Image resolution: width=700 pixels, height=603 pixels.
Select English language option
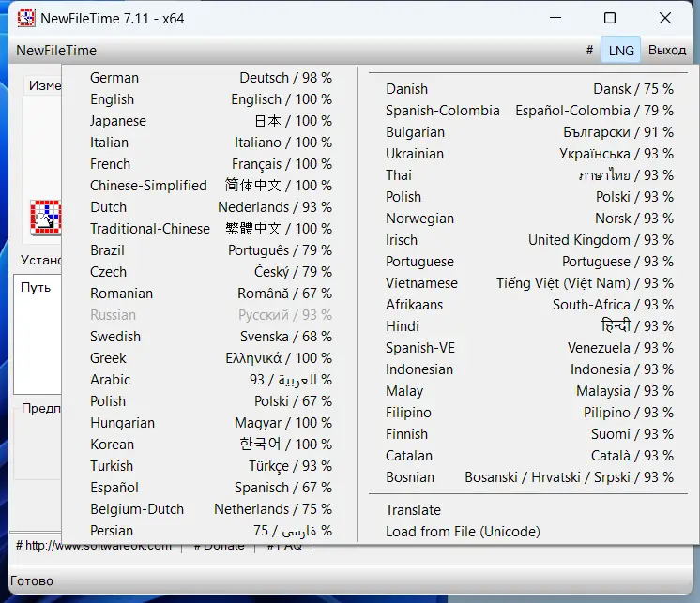click(x=210, y=99)
